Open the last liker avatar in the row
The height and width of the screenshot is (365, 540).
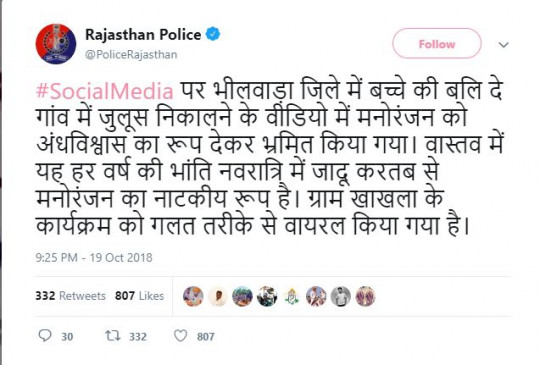[365, 296]
